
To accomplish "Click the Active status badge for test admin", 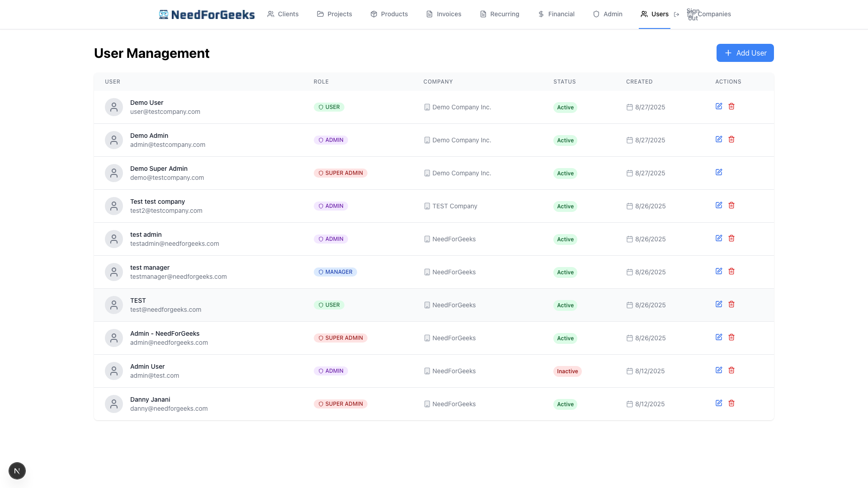I will 565,239.
